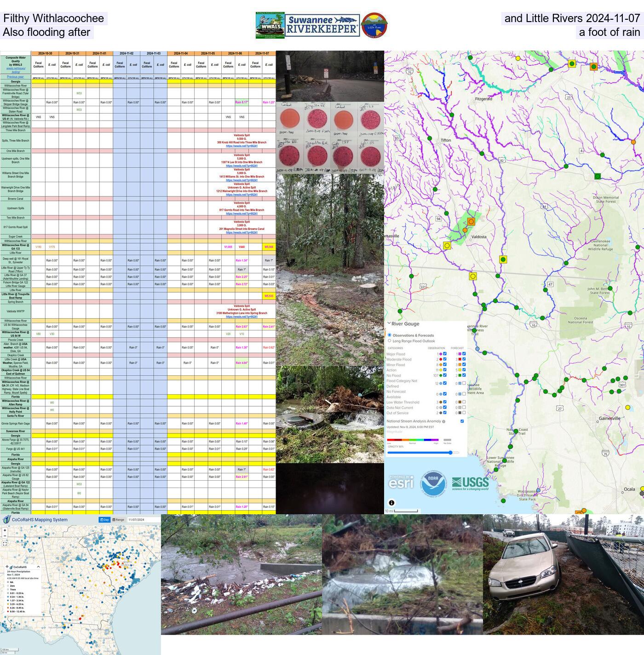The width and height of the screenshot is (644, 655).
Task: Click the red dot in CoCoRaHS South Georgia
Action: coord(80,619)
